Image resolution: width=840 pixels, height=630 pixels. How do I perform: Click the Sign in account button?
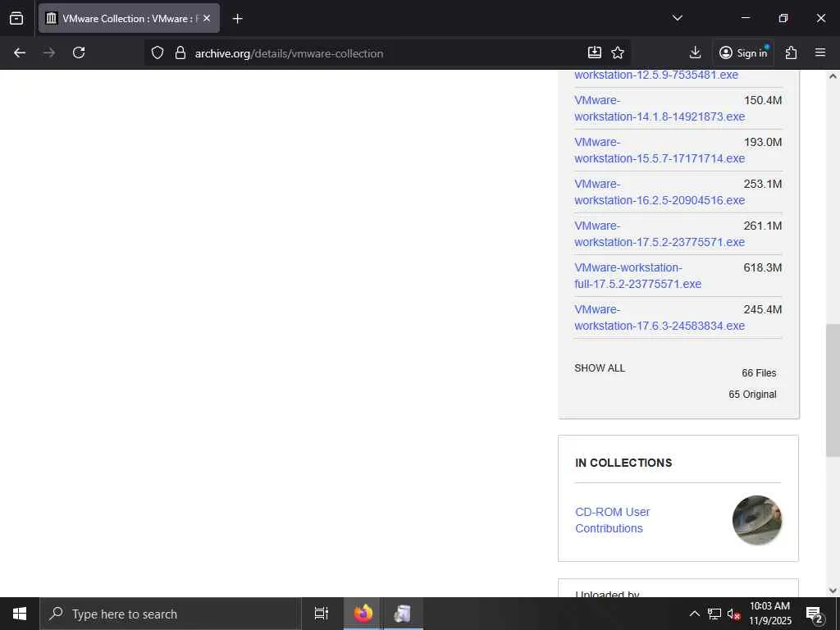pyautogui.click(x=743, y=52)
